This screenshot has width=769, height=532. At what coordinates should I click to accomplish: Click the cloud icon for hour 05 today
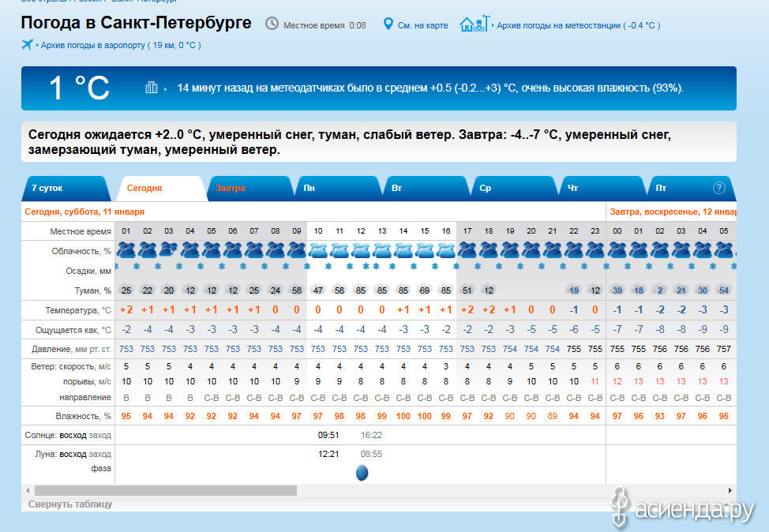coord(212,250)
